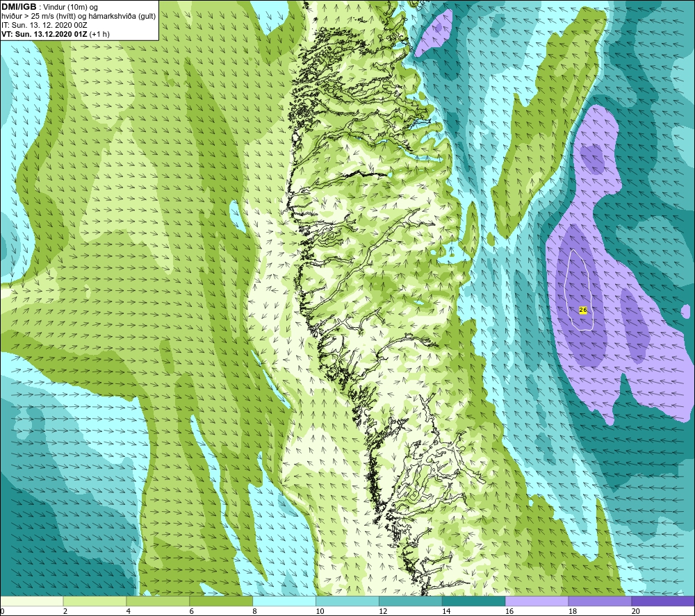The image size is (695, 616).
Task: Select the 4–6 m/s green legend swatch
Action: (158, 601)
